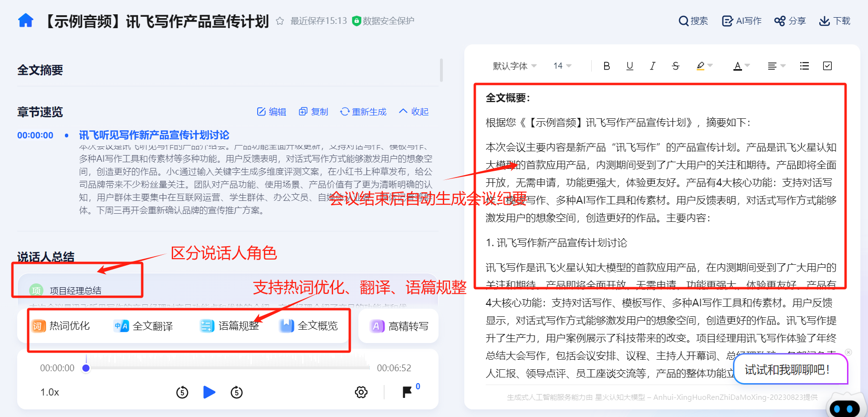
Task: Change 1.0x playback speed
Action: pos(50,392)
